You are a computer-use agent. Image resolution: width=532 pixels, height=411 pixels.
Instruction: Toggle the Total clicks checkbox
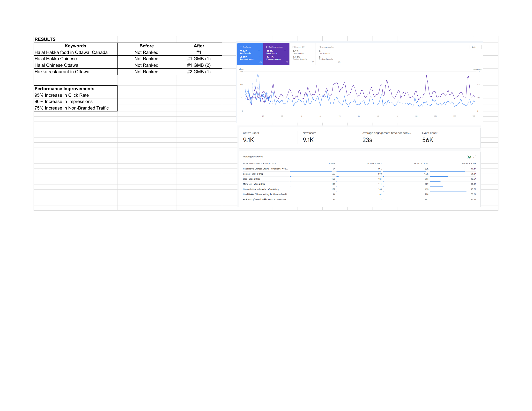(x=241, y=47)
